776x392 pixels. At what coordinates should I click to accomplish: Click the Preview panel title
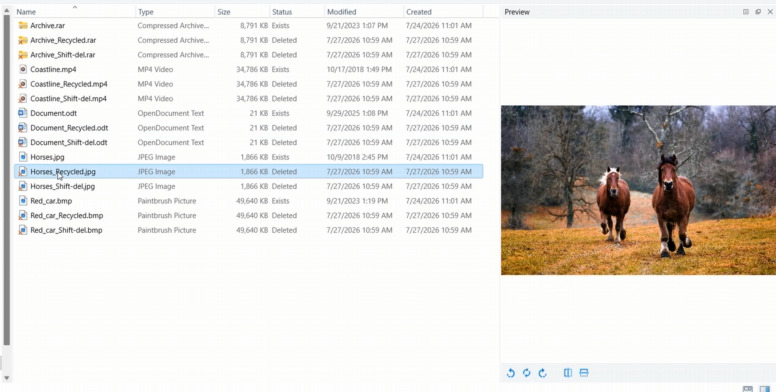coord(517,12)
